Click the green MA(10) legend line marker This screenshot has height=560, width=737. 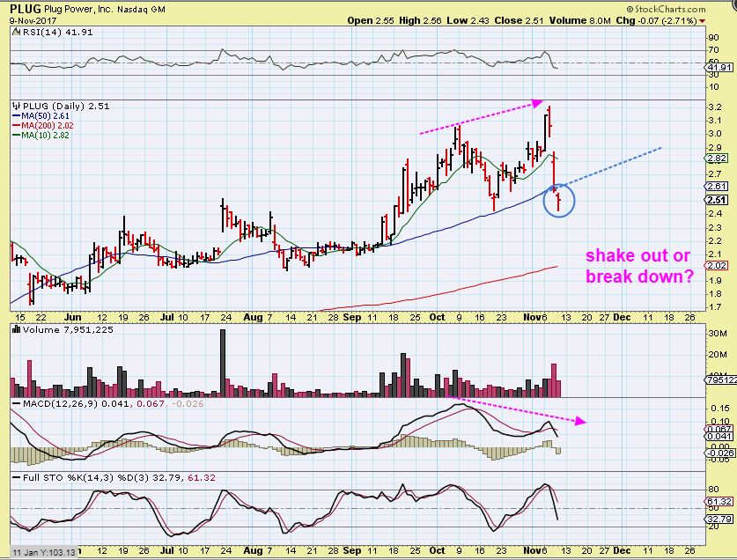click(x=17, y=136)
